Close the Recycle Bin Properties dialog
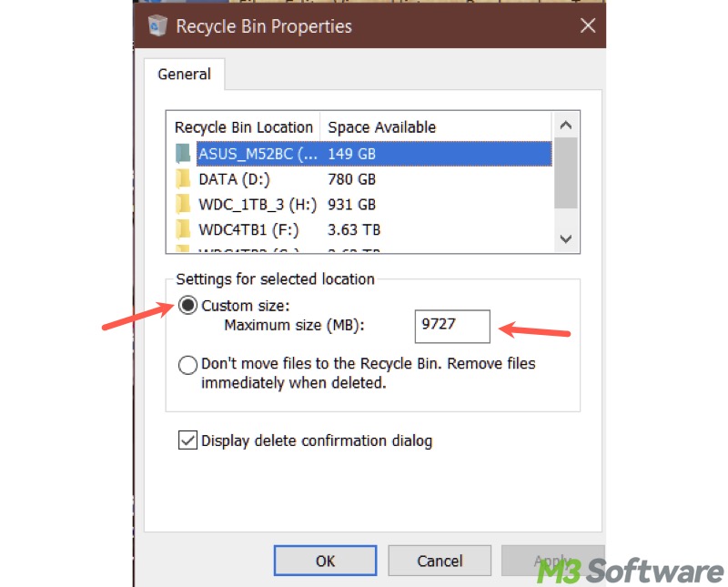The image size is (728, 587). pos(588,25)
